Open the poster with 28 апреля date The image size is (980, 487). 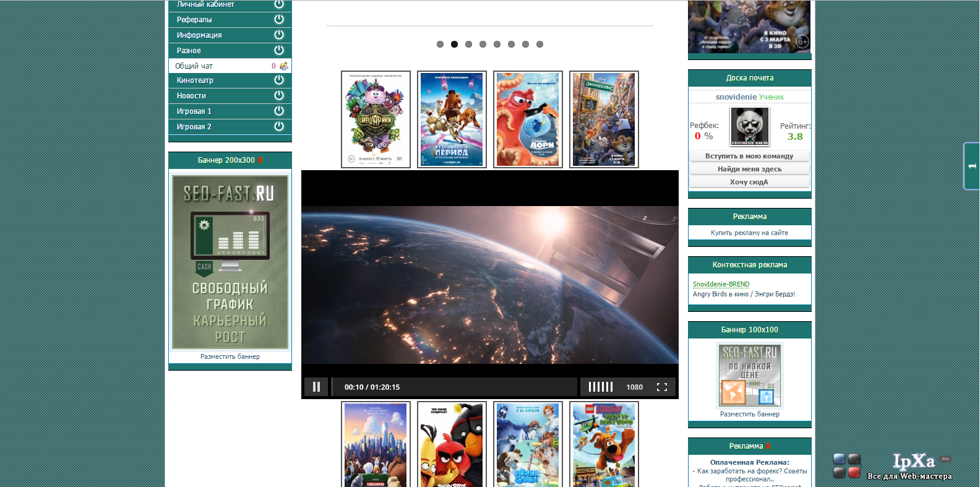[x=528, y=444]
